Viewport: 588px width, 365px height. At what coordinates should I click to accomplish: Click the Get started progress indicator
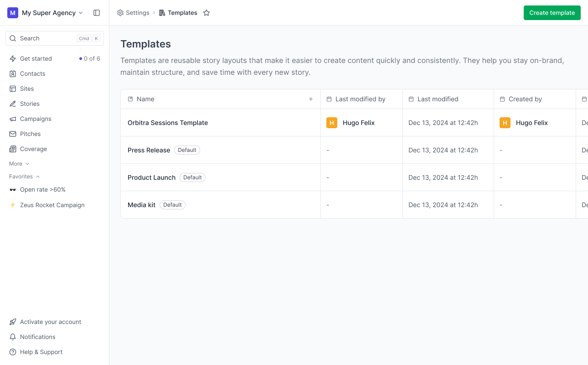[89, 58]
